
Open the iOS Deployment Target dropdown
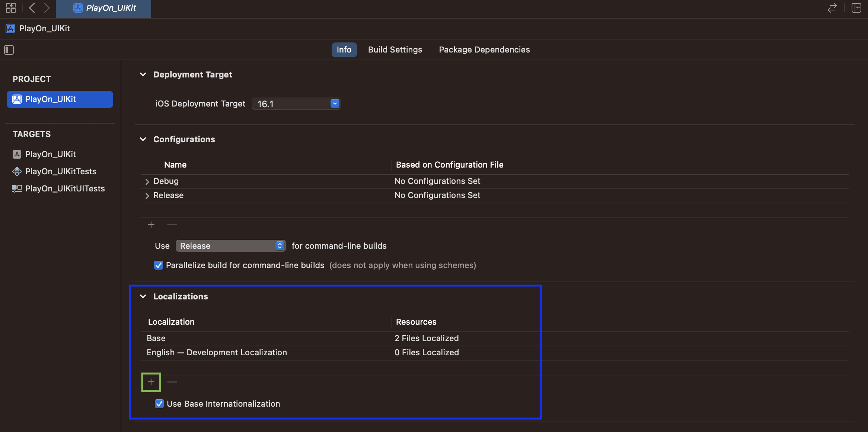coord(335,104)
